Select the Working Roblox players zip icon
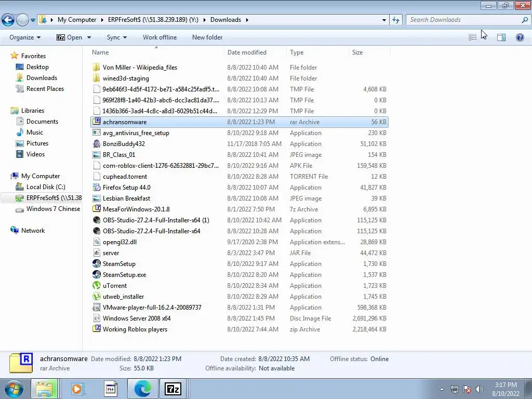The height and width of the screenshot is (399, 532). pos(97,329)
